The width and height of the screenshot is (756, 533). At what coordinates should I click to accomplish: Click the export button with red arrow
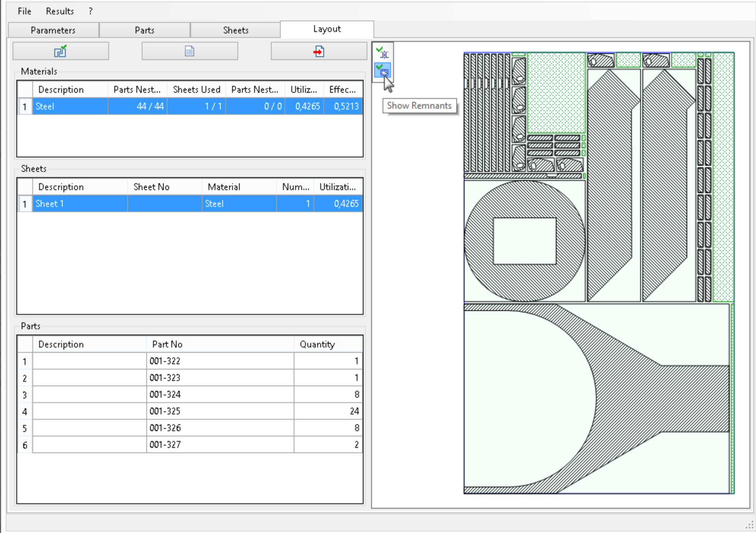tap(319, 51)
